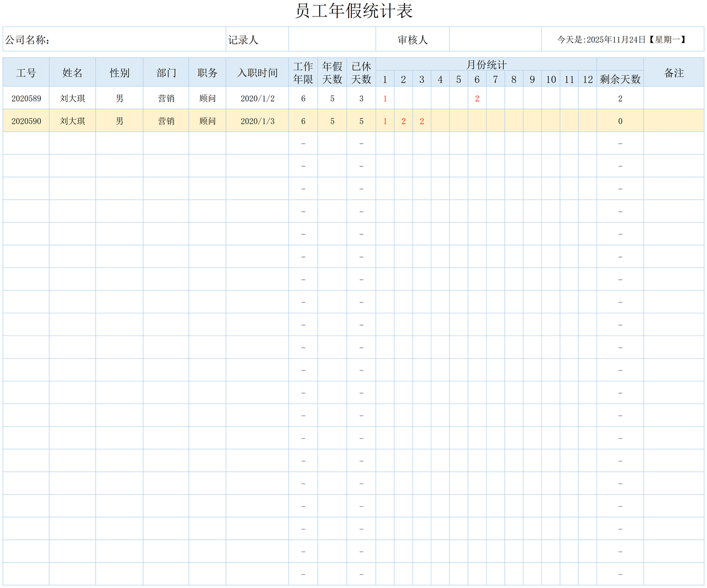Select the 已休天数 column header
This screenshot has height=588, width=707.
tap(361, 73)
